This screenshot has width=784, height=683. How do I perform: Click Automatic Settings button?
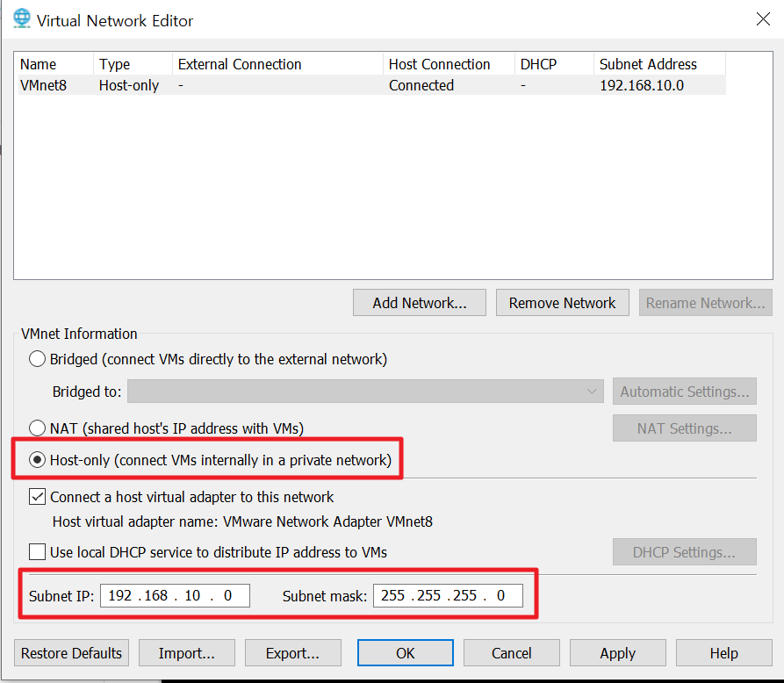[x=685, y=391]
